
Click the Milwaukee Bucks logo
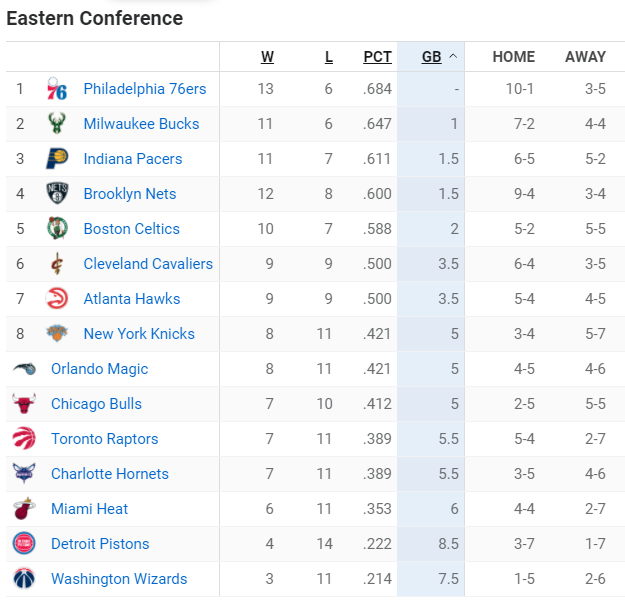click(x=57, y=124)
